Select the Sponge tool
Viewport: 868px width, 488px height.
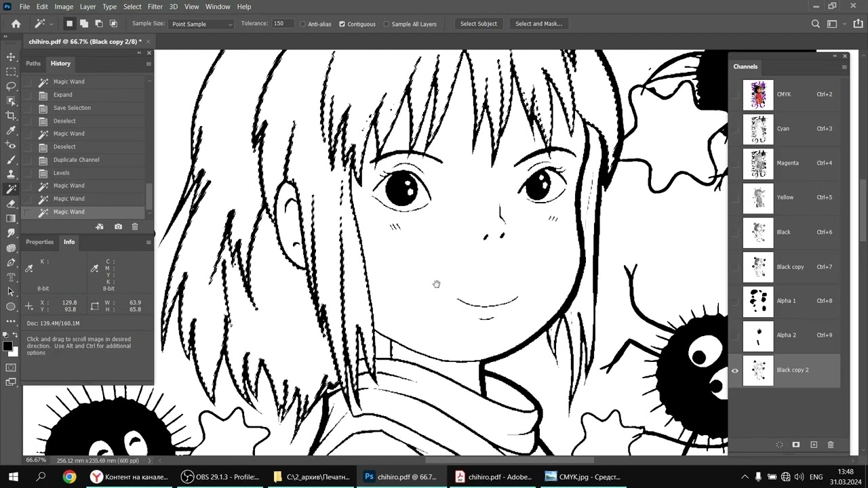[x=11, y=248]
